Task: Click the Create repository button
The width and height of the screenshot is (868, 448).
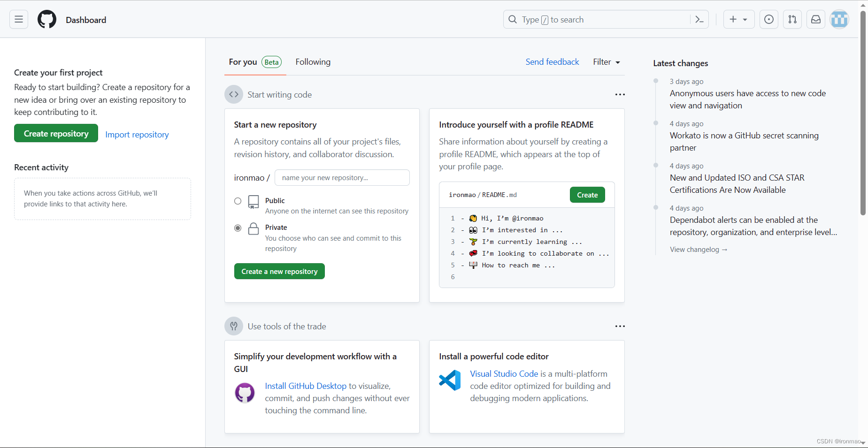Action: click(56, 133)
